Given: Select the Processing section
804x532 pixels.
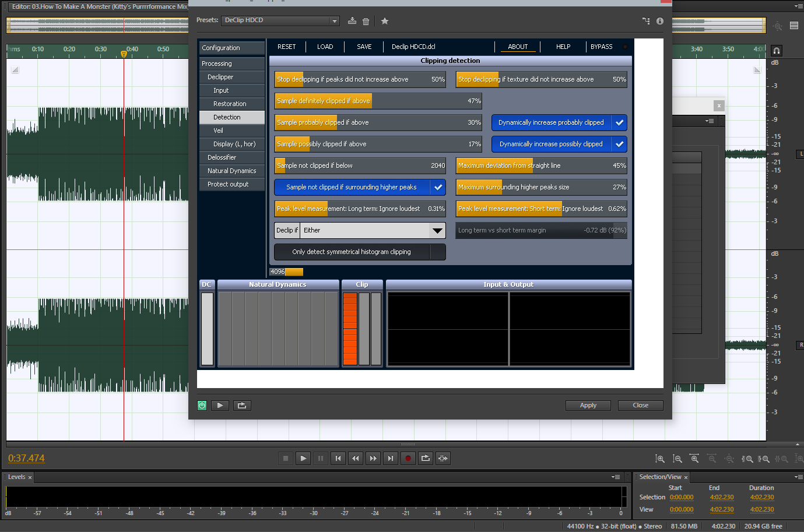Looking at the screenshot, I should [232, 64].
